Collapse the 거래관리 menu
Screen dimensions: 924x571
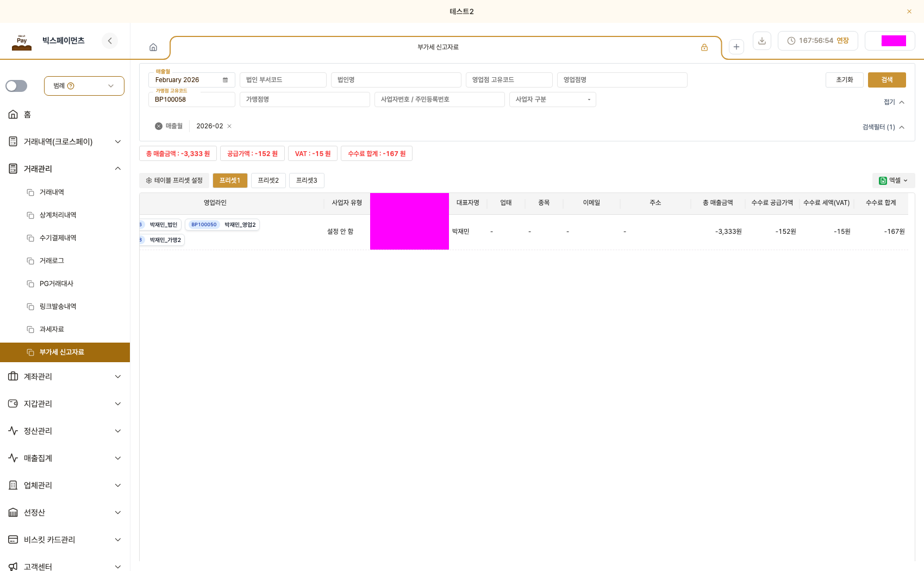(x=65, y=169)
